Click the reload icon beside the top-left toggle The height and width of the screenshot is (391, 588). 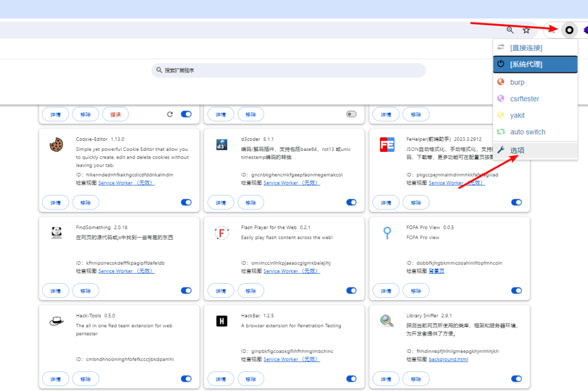click(170, 114)
